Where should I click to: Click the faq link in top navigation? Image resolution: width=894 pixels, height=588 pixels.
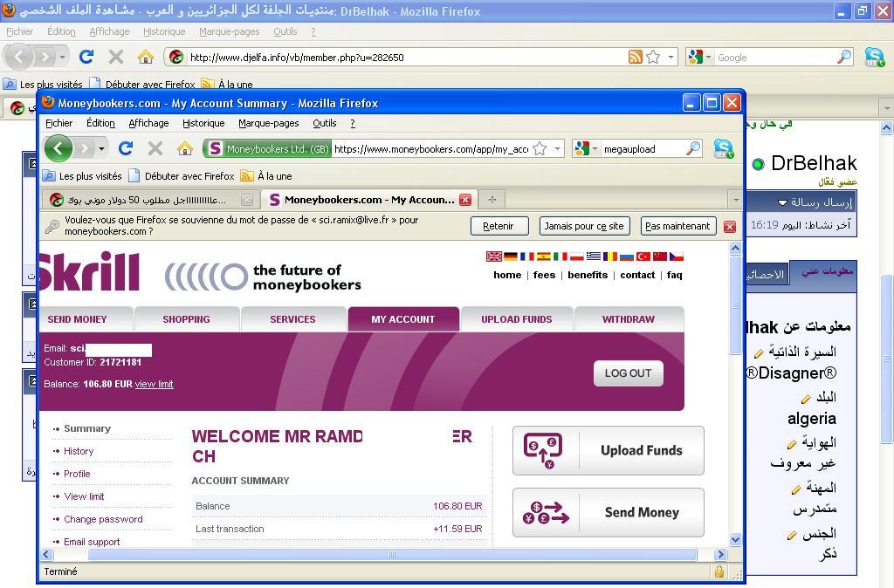675,275
